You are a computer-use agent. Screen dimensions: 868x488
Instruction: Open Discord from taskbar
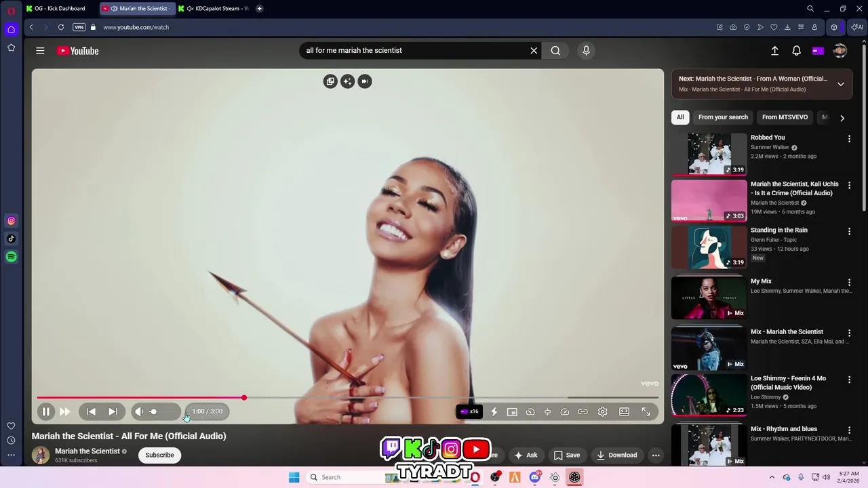[x=535, y=477]
